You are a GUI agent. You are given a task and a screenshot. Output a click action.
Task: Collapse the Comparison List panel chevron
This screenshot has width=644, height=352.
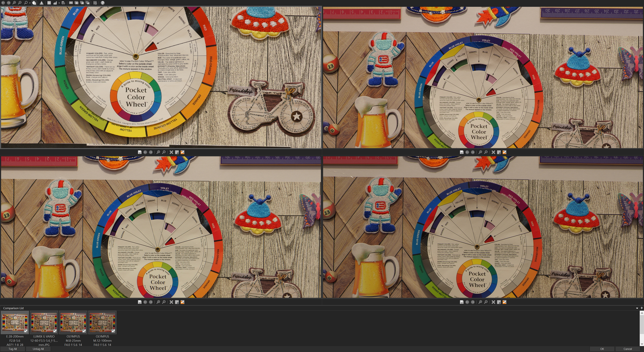click(636, 308)
